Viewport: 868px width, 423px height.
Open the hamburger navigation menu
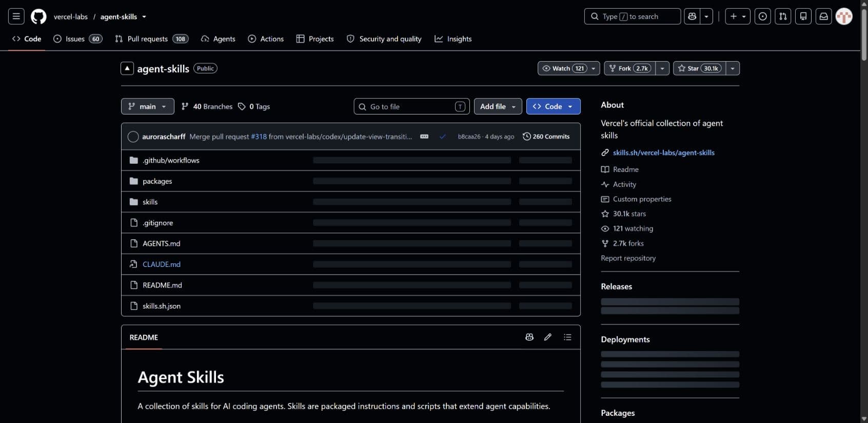tap(16, 16)
